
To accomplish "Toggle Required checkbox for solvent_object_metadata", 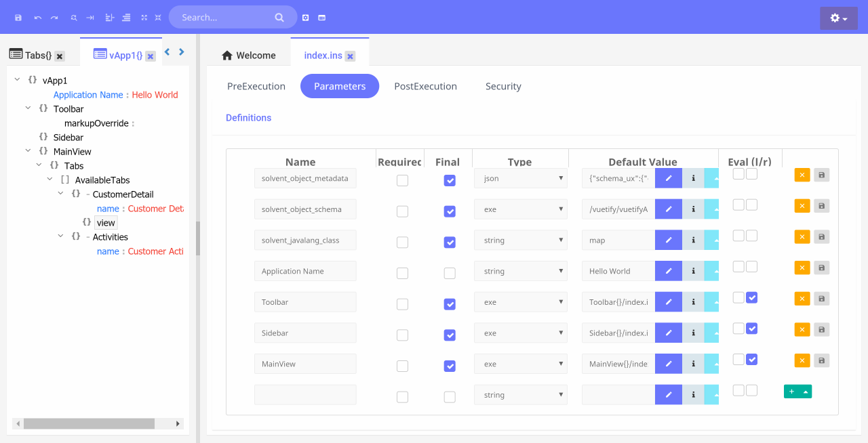I will (402, 180).
